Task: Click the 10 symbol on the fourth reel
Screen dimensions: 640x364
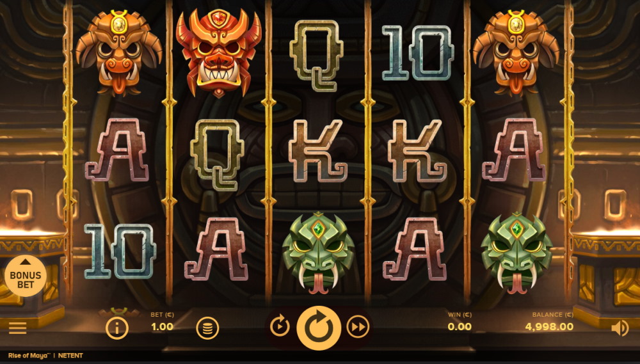Action: tap(418, 53)
